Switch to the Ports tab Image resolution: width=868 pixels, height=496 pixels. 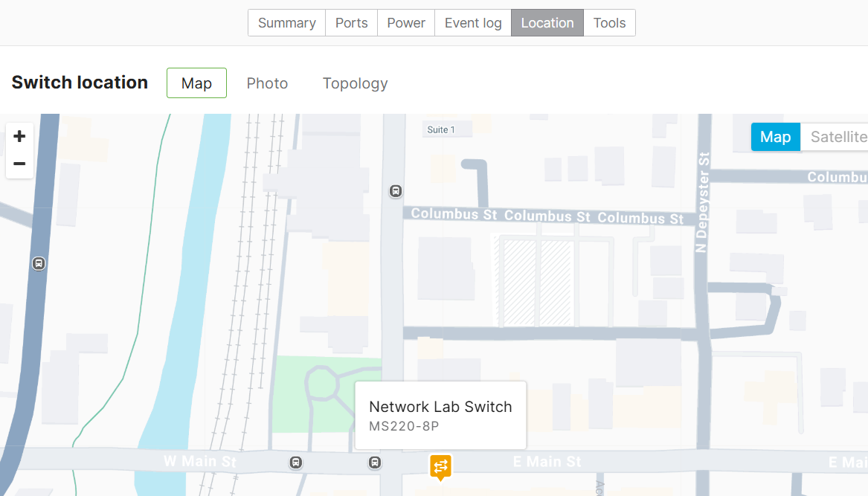pyautogui.click(x=352, y=23)
